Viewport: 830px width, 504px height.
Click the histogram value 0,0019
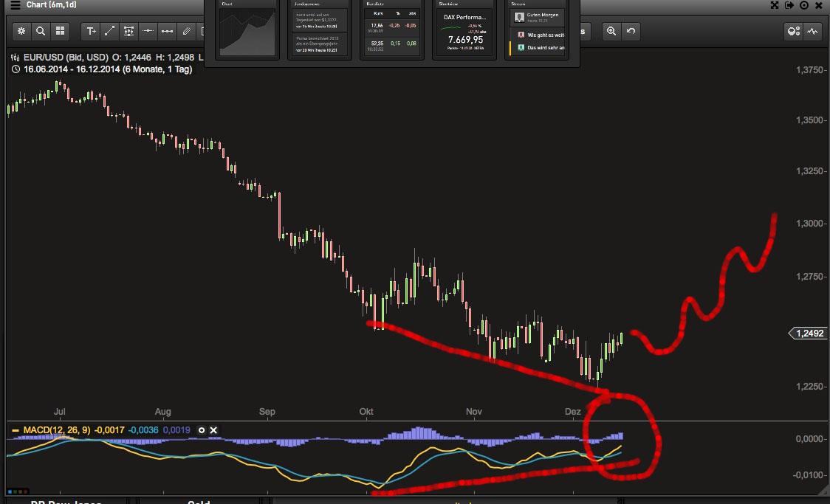pyautogui.click(x=176, y=430)
